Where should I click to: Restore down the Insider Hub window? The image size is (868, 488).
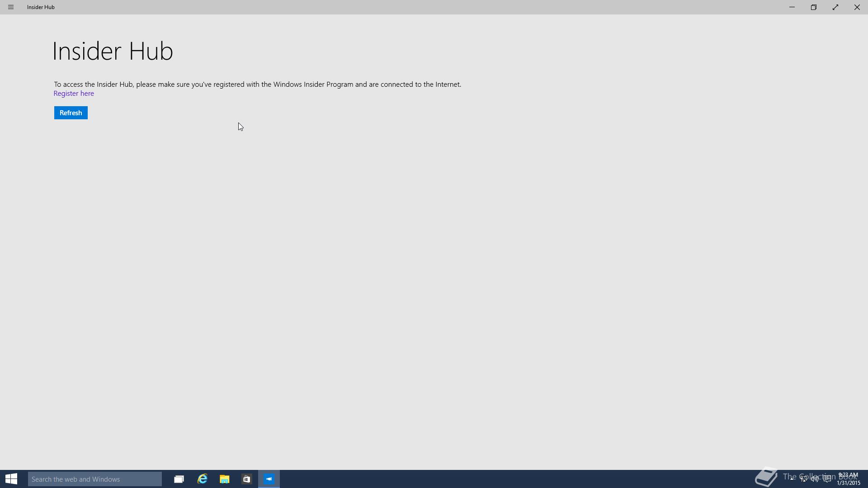(814, 7)
